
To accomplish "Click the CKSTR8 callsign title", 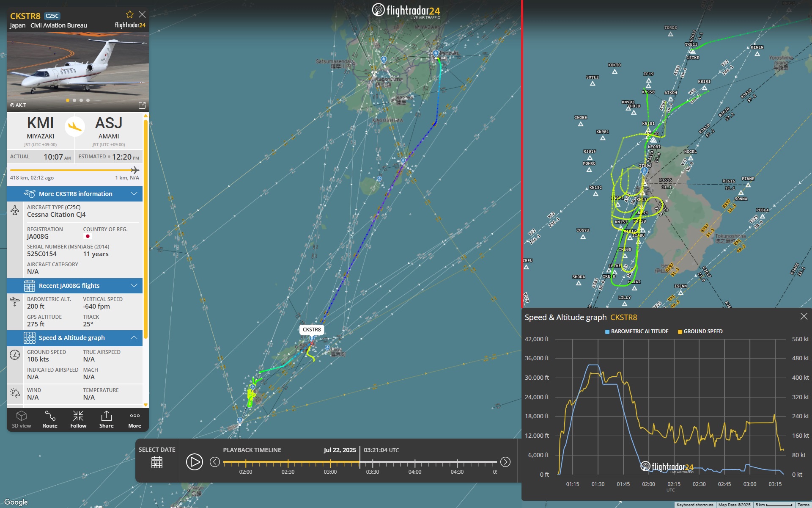I will pos(25,16).
